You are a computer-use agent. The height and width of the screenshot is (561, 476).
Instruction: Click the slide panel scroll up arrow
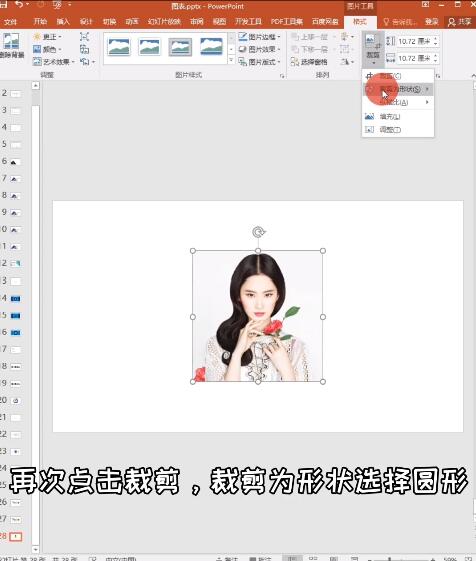point(35,86)
